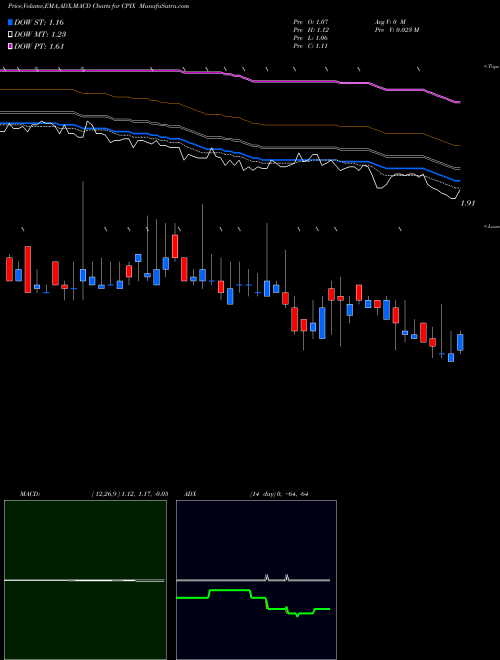Click inside the green MACD chart panel
The image size is (500, 660).
(85, 580)
